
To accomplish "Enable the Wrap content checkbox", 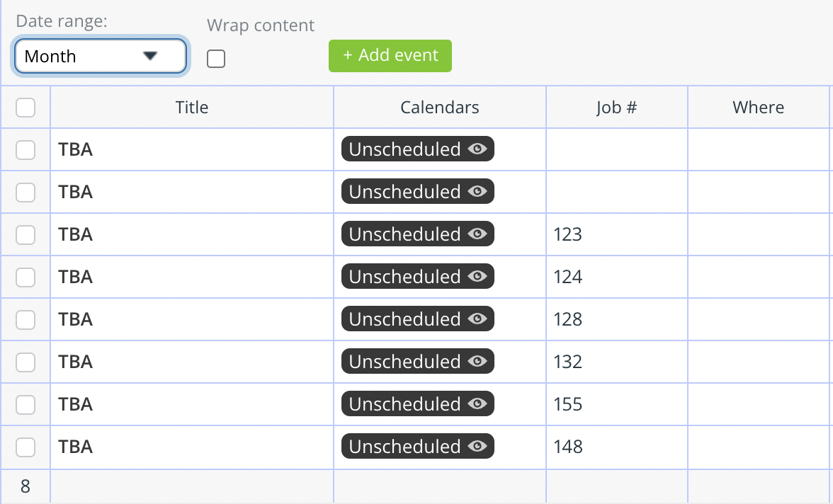I will tap(215, 59).
